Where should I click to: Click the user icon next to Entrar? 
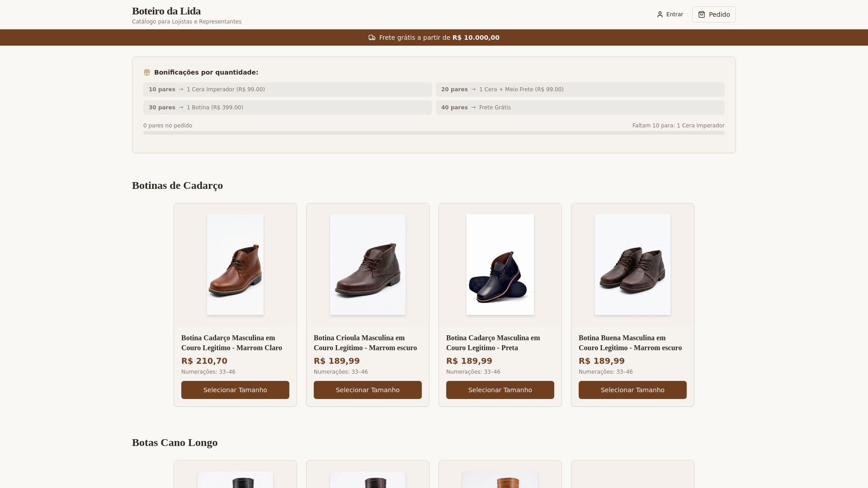tap(660, 14)
